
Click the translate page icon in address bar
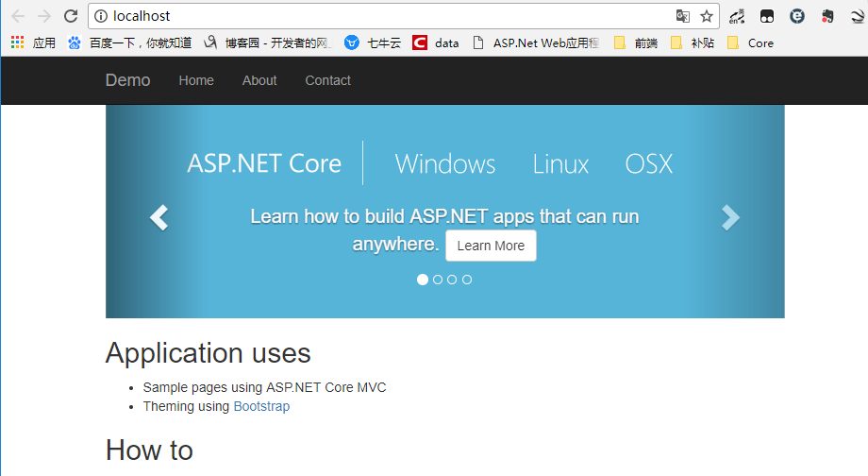[x=682, y=16]
